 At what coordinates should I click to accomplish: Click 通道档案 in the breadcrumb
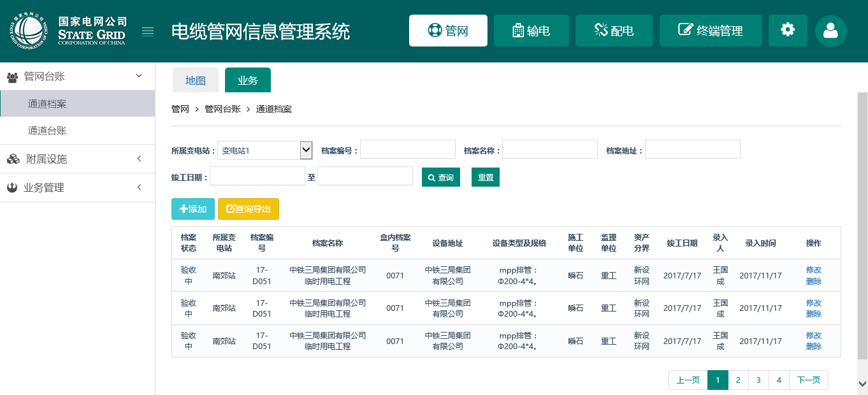[274, 109]
